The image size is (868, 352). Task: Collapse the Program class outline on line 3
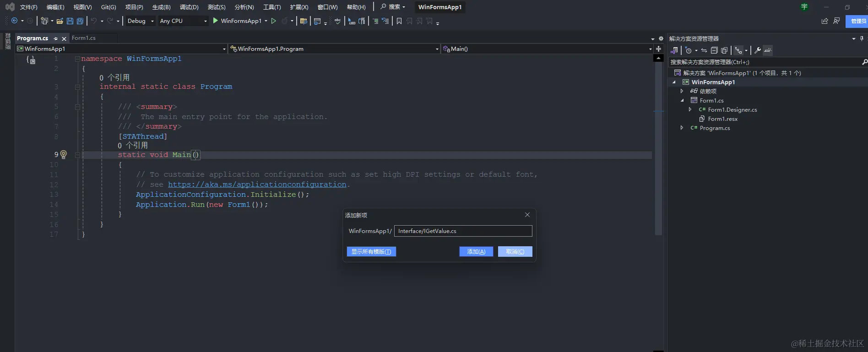click(x=77, y=87)
